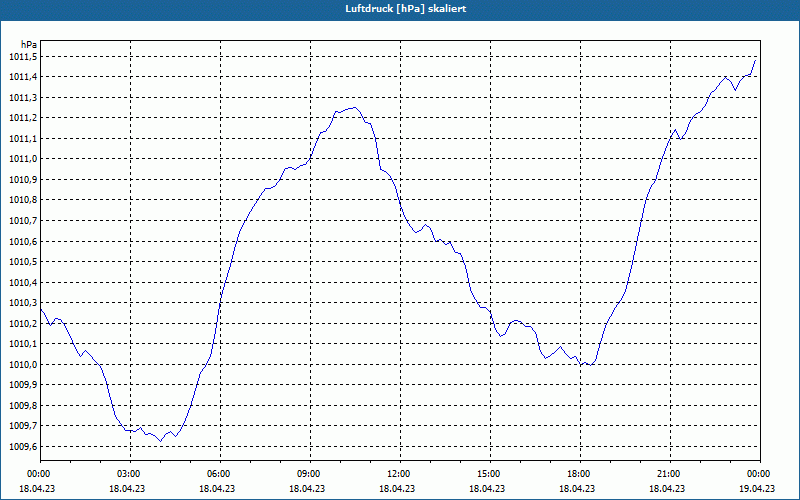Select the 1011,5 y-axis label
This screenshot has height=500, width=800.
click(x=23, y=57)
